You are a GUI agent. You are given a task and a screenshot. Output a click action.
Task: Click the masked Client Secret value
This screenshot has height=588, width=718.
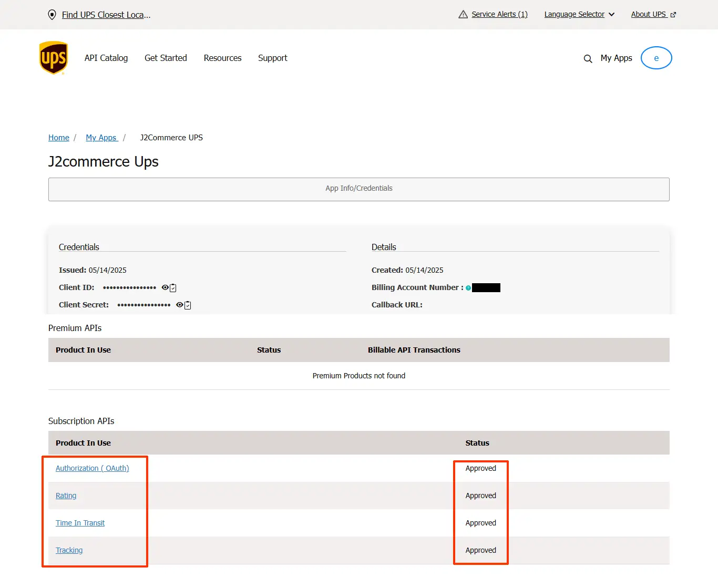tap(144, 305)
